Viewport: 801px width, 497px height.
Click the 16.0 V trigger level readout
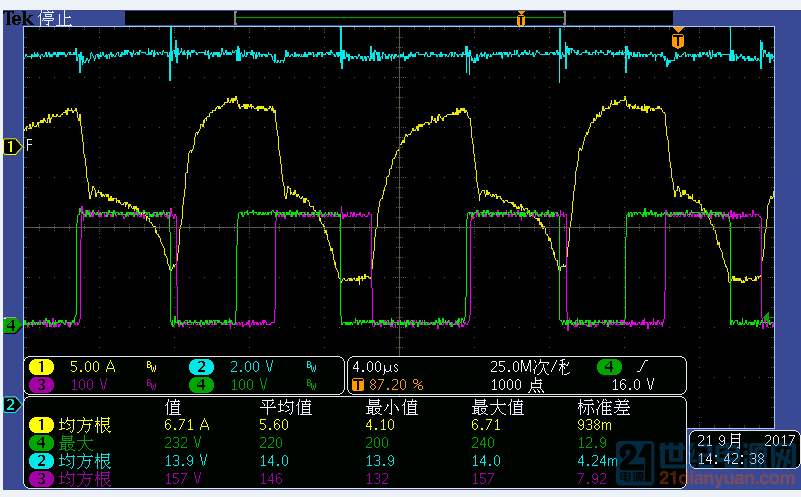point(632,385)
